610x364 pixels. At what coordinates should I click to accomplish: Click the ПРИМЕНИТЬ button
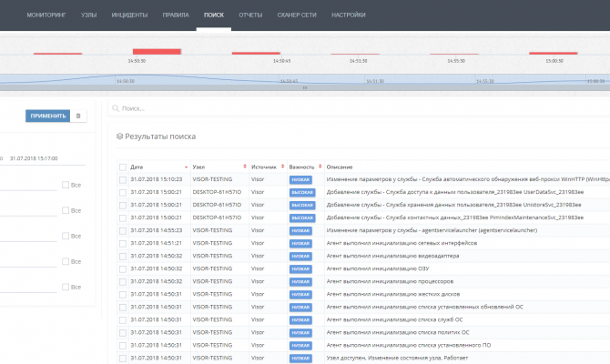[48, 116]
